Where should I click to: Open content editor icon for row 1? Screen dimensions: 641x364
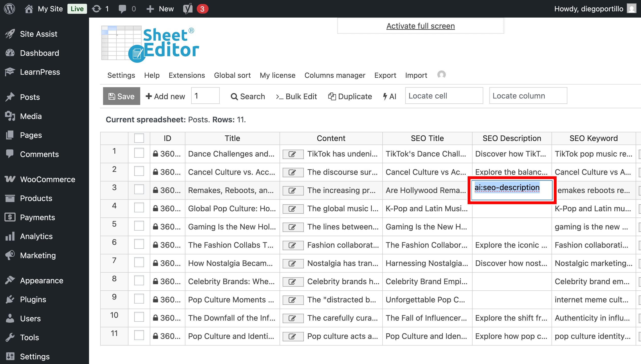(293, 154)
